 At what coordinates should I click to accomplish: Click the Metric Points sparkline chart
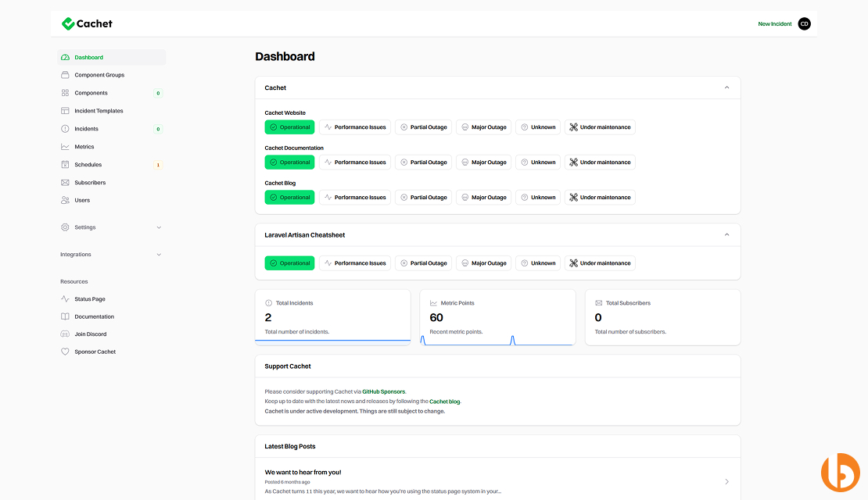[x=497, y=340]
